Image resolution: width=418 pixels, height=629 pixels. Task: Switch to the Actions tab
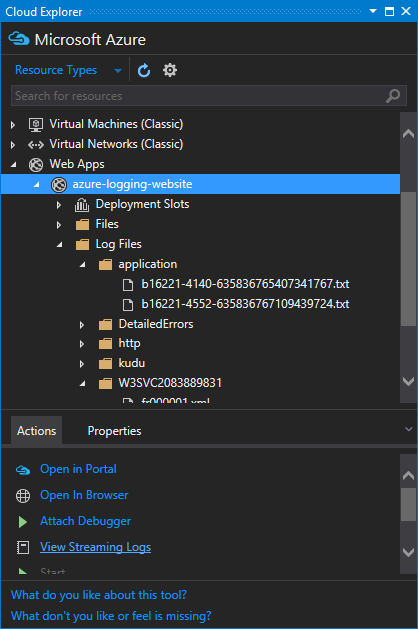point(37,430)
